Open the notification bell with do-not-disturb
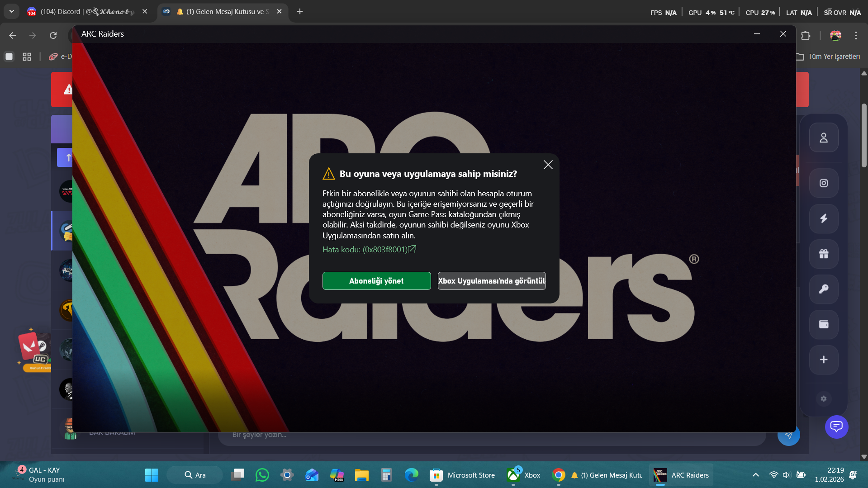The image size is (868, 488). 853,475
